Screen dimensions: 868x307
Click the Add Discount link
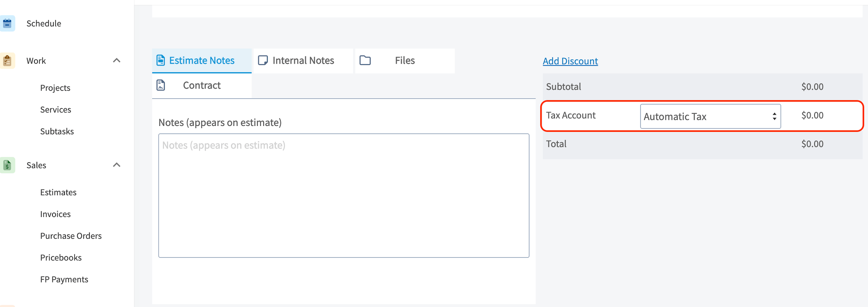click(x=570, y=61)
